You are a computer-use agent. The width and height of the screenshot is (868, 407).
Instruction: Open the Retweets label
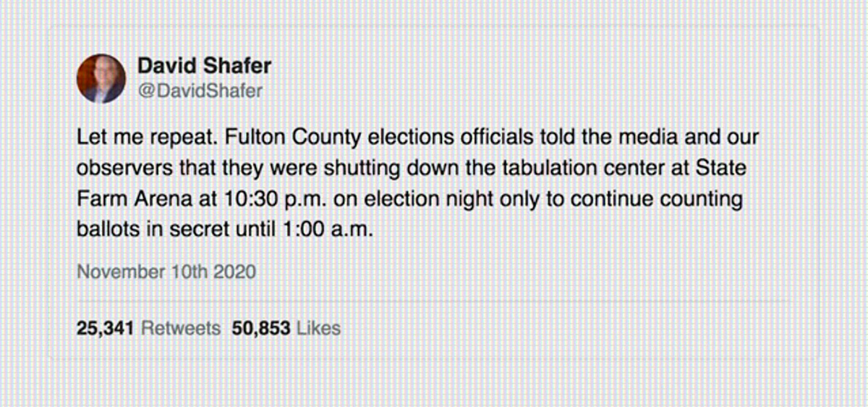[181, 328]
